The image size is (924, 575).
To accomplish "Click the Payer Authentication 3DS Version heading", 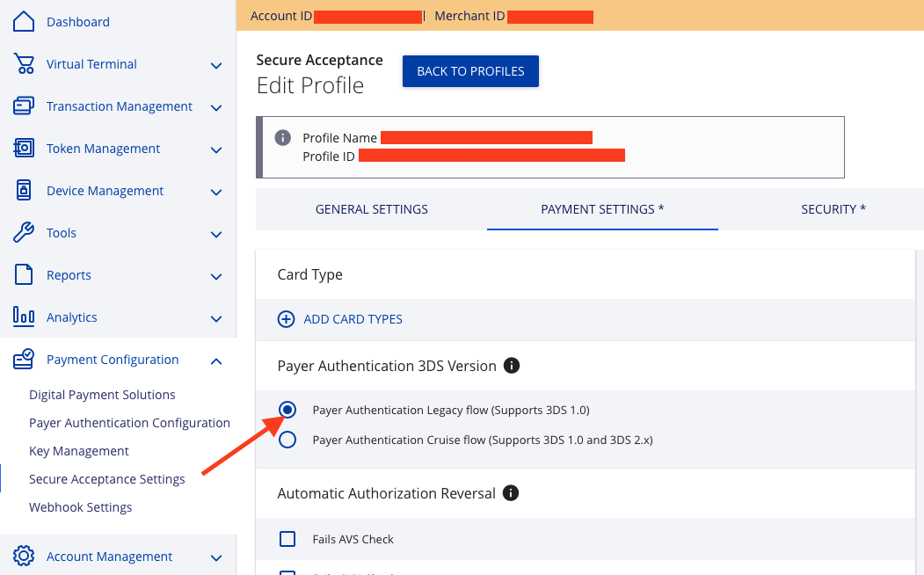I will click(387, 366).
